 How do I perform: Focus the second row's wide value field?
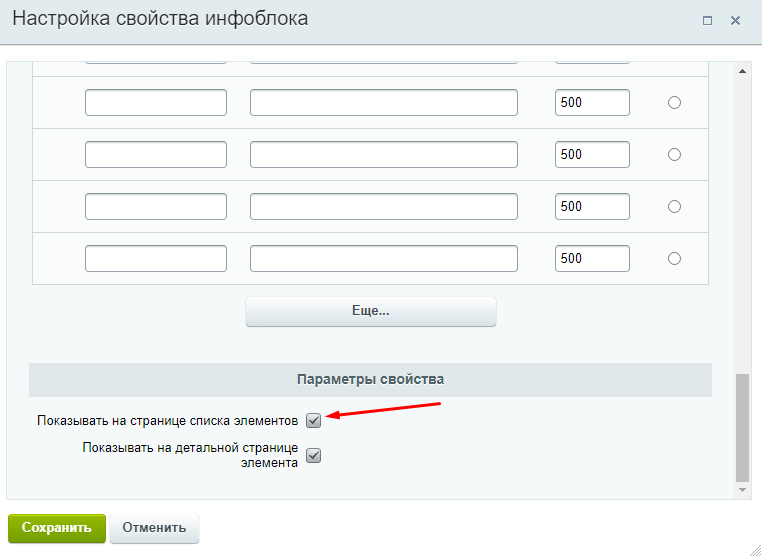(384, 155)
